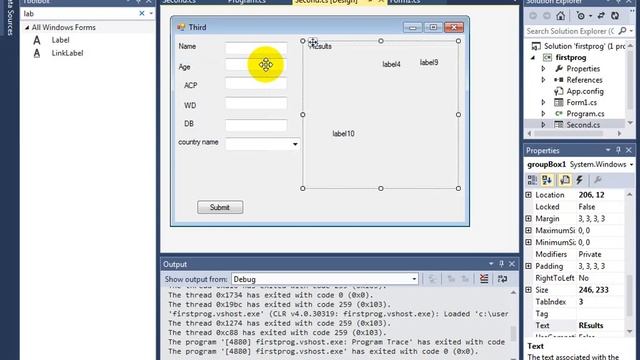Expand the Size property
Screen dimensions: 640x360
point(529,290)
